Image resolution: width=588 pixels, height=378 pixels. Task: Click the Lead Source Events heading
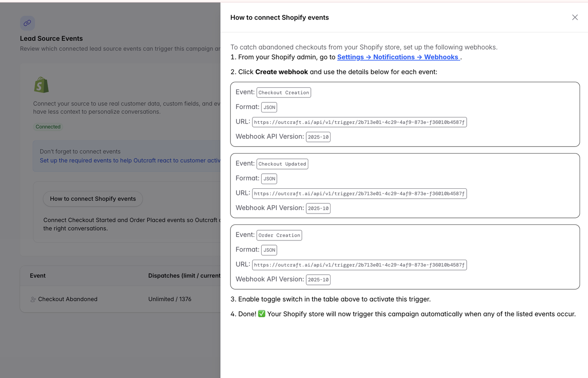[x=51, y=39]
